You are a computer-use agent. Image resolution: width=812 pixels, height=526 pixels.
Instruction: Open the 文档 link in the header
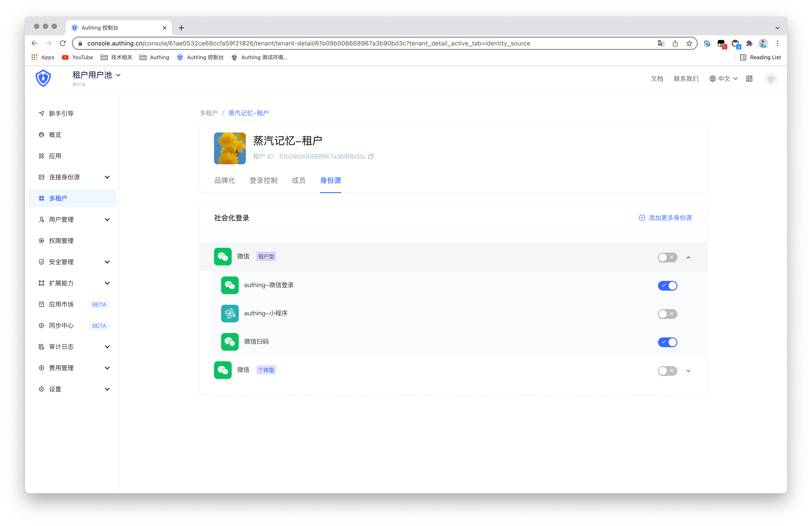tap(657, 79)
